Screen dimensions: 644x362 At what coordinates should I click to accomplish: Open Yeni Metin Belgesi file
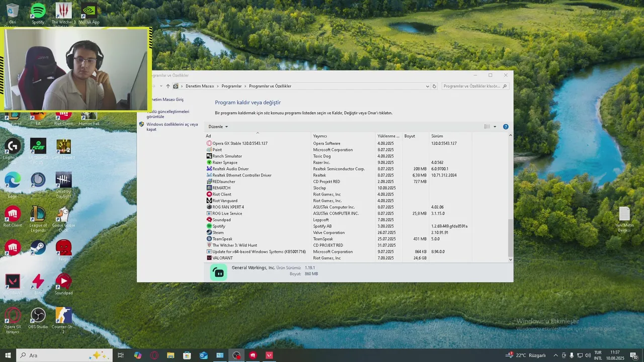624,219
